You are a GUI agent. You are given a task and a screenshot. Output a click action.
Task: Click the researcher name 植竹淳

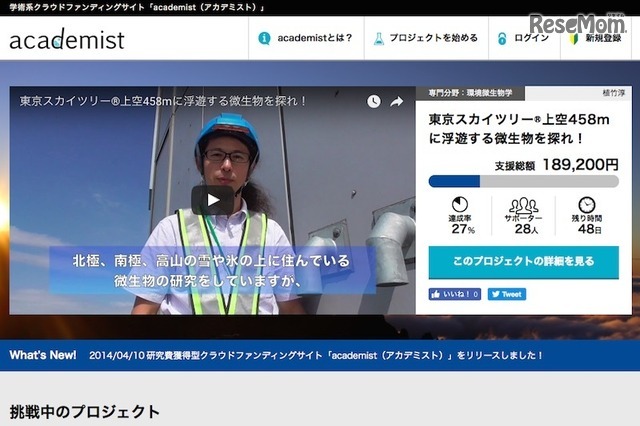614,93
